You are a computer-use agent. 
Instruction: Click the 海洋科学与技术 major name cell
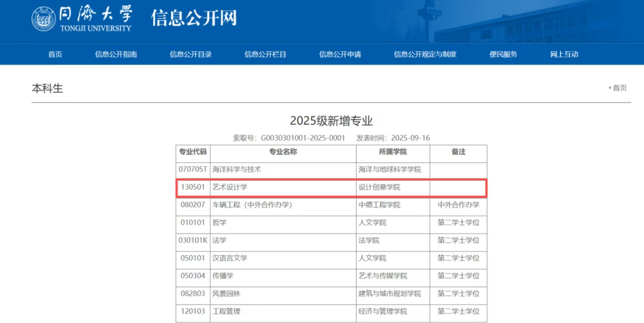coord(237,169)
